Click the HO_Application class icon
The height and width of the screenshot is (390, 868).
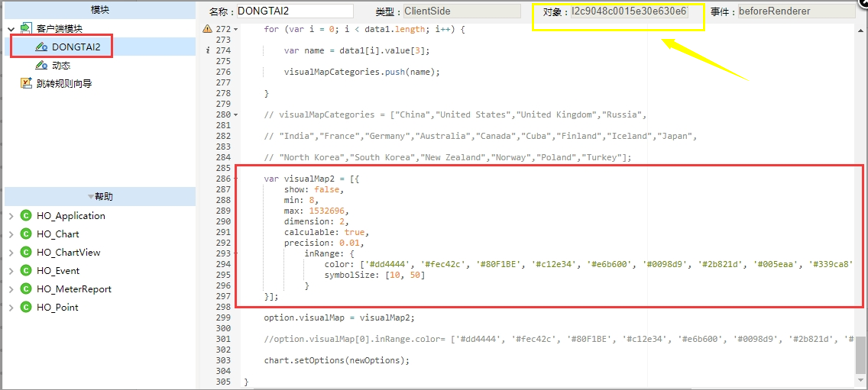point(25,216)
